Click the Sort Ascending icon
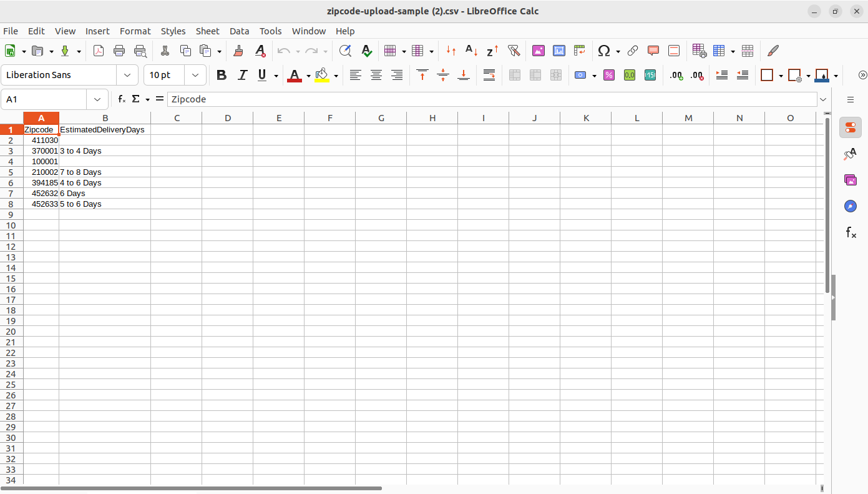The image size is (868, 494). click(472, 51)
